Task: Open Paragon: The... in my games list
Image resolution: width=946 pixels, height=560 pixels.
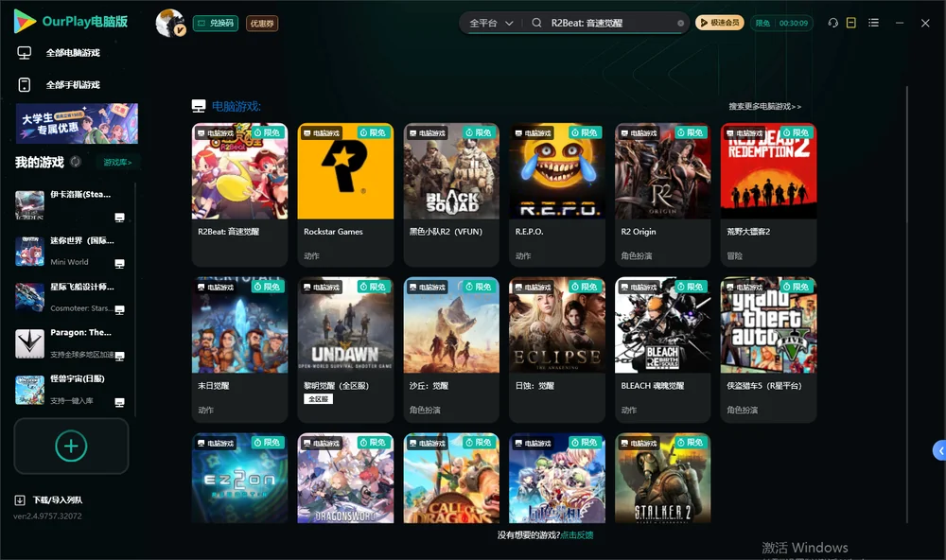Action: coord(70,343)
